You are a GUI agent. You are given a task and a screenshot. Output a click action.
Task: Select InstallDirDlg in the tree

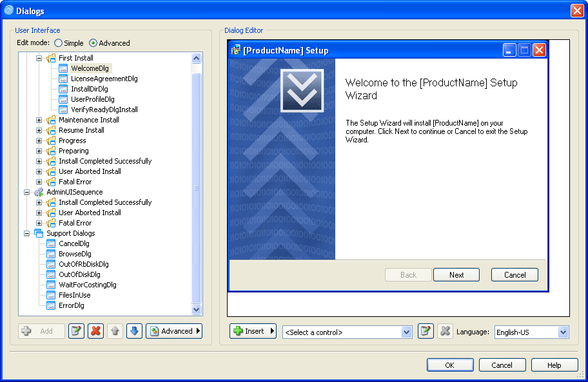[x=90, y=89]
